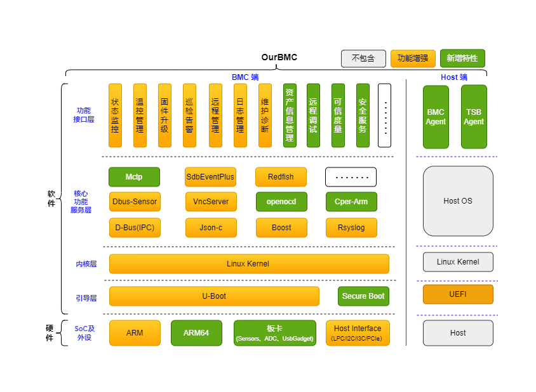Viewport: 536px width, 392px height.
Task: Select the Redfish service box
Action: click(281, 177)
